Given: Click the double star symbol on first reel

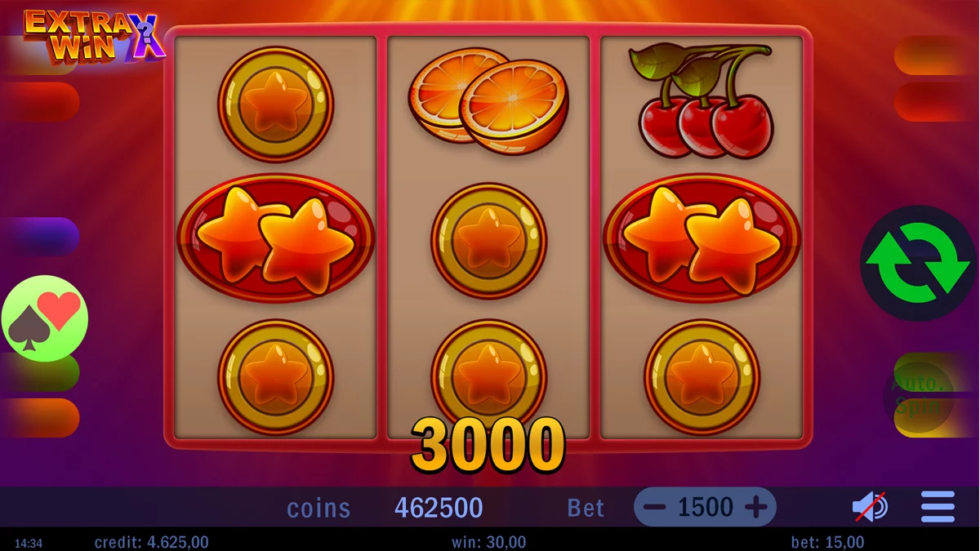Looking at the screenshot, I should (x=276, y=238).
